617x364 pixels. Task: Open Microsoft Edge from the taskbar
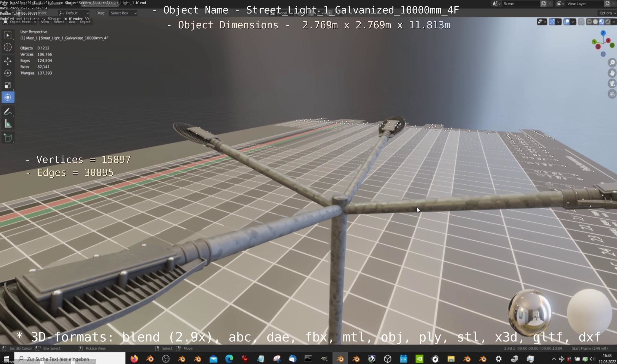(x=229, y=359)
